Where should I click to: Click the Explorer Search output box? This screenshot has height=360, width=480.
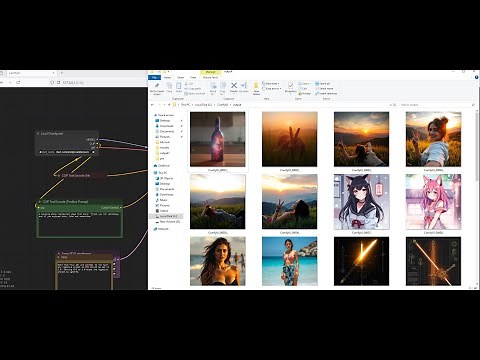438,105
